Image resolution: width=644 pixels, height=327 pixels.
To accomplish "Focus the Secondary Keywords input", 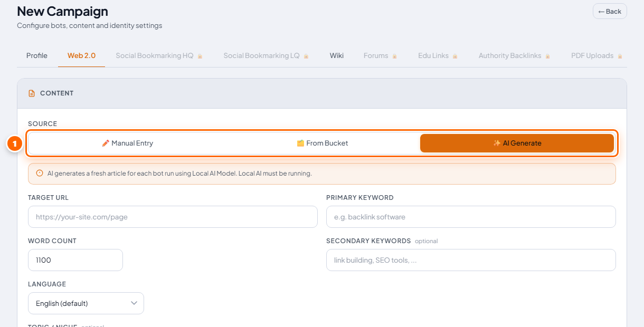I will point(471,260).
